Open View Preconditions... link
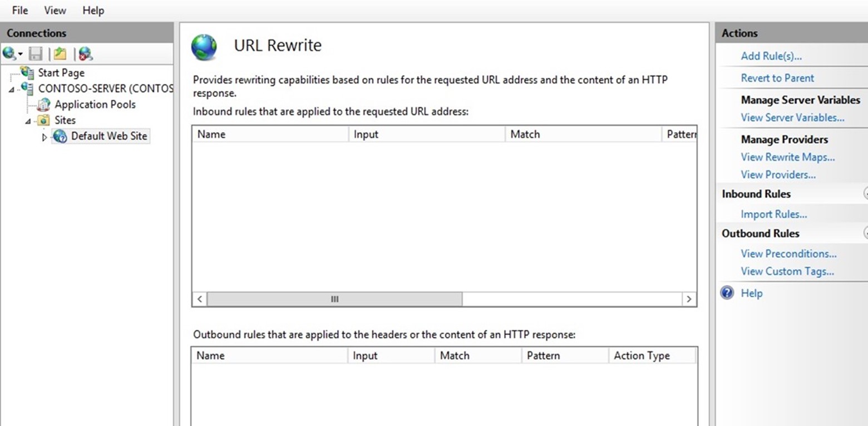The height and width of the screenshot is (426, 868). point(788,253)
